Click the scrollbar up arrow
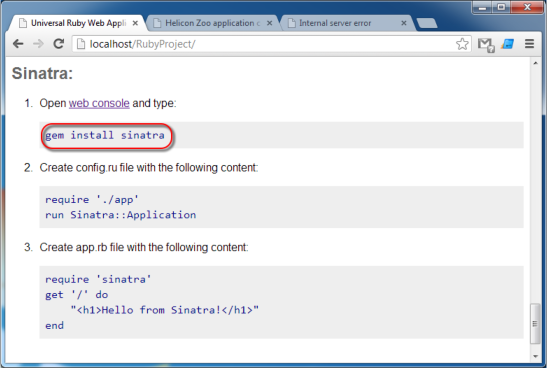This screenshot has height=368, width=547. (x=535, y=63)
